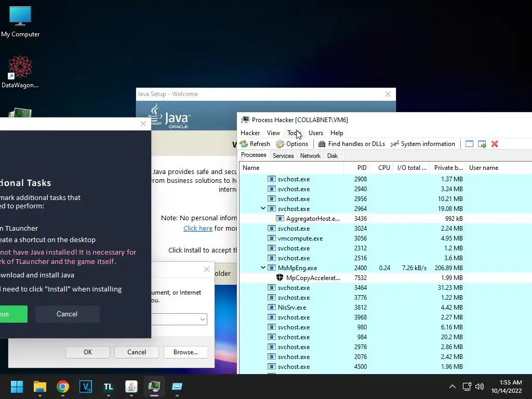Image resolution: width=532 pixels, height=399 pixels.
Task: Click the blue V taskbar icon
Action: (86, 387)
